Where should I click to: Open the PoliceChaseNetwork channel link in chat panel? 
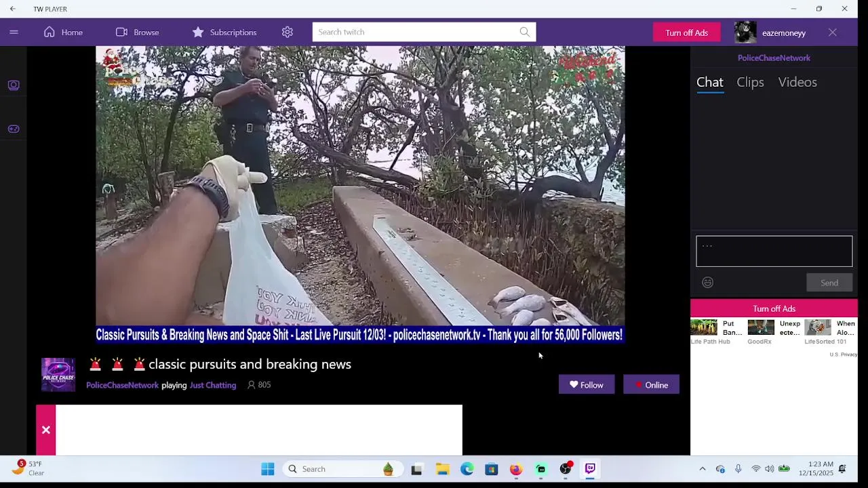(774, 58)
